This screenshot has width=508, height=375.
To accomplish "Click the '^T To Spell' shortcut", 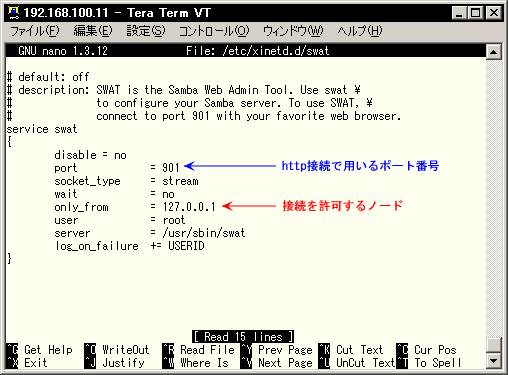I will click(x=429, y=363).
